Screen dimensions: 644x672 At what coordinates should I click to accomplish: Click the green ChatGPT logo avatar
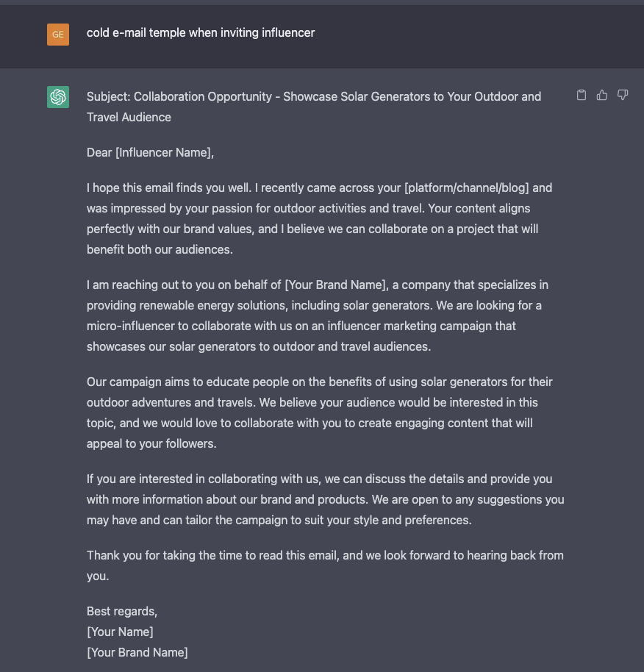[x=58, y=97]
